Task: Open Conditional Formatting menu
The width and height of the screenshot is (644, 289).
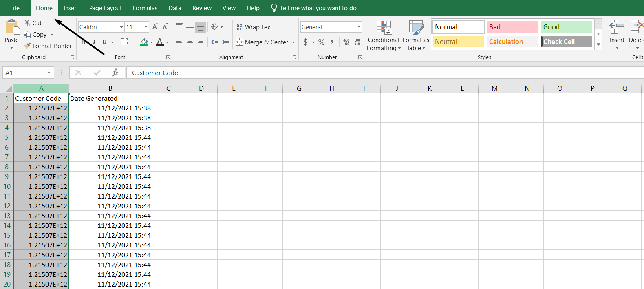Action: tap(384, 35)
